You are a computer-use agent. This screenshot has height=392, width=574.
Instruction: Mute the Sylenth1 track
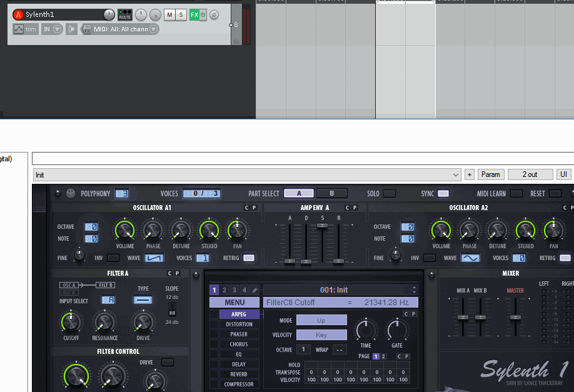click(x=169, y=14)
